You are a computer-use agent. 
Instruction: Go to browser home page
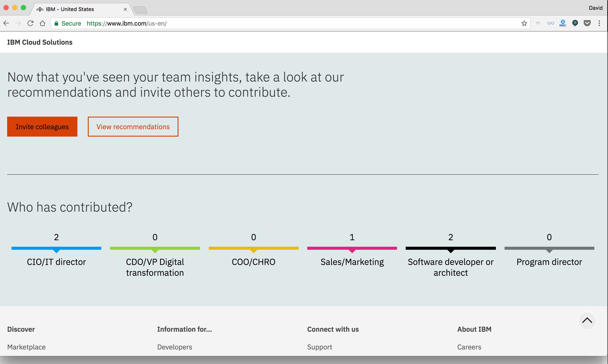point(42,23)
